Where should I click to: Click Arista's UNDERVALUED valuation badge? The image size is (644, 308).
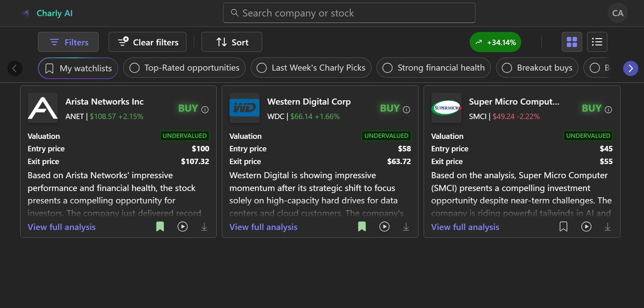[x=185, y=136]
